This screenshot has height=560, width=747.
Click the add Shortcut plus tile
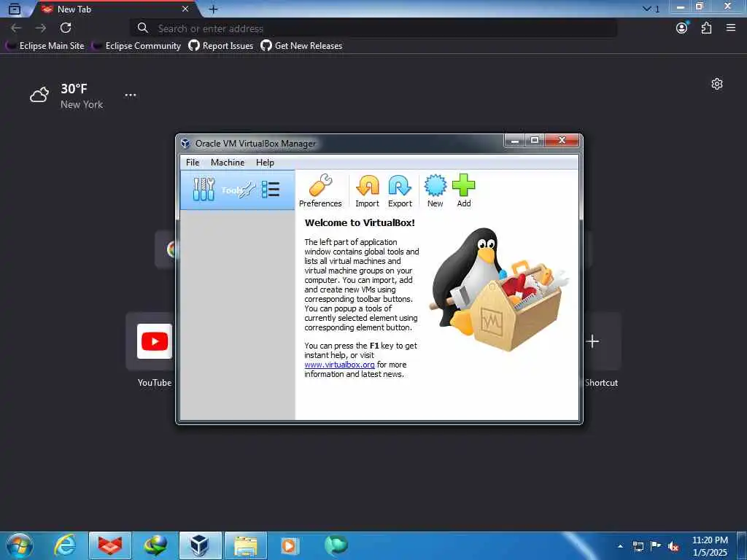pyautogui.click(x=592, y=341)
